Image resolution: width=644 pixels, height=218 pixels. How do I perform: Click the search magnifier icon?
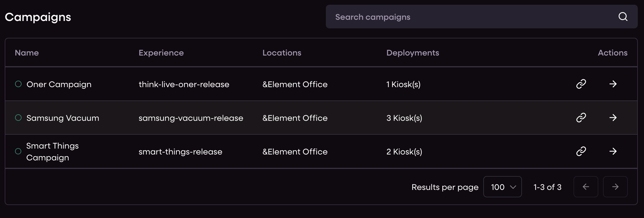click(623, 17)
